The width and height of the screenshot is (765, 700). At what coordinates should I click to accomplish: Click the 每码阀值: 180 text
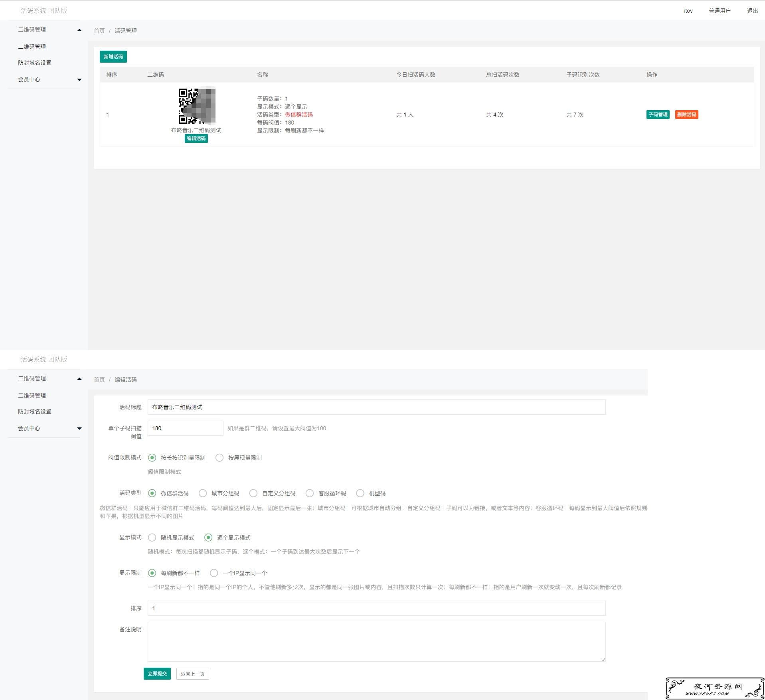tap(275, 123)
